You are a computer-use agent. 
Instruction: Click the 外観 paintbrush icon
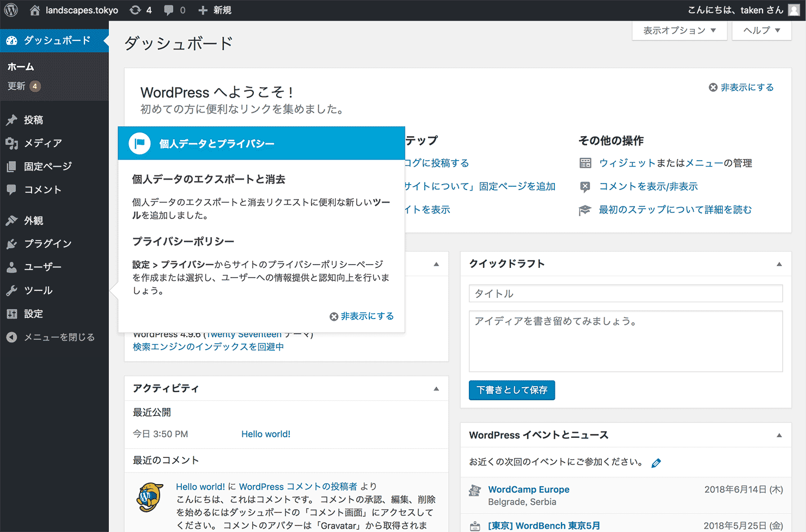[x=11, y=221]
